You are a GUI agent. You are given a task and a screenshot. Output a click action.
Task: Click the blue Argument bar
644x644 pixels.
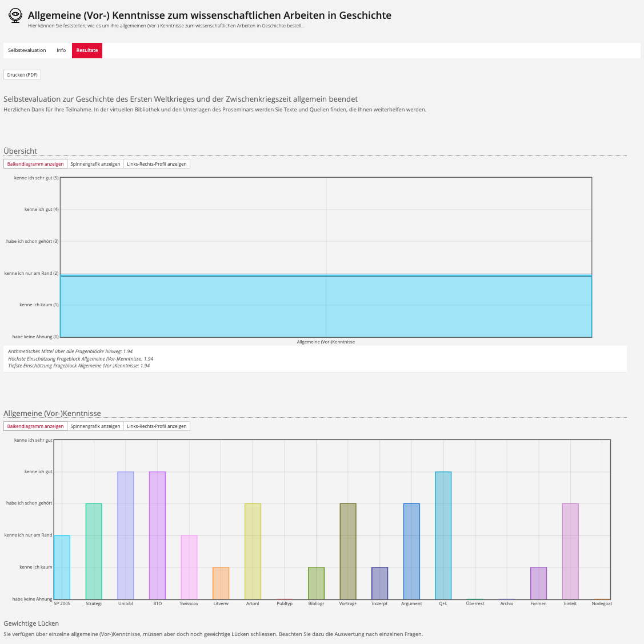tap(411, 551)
